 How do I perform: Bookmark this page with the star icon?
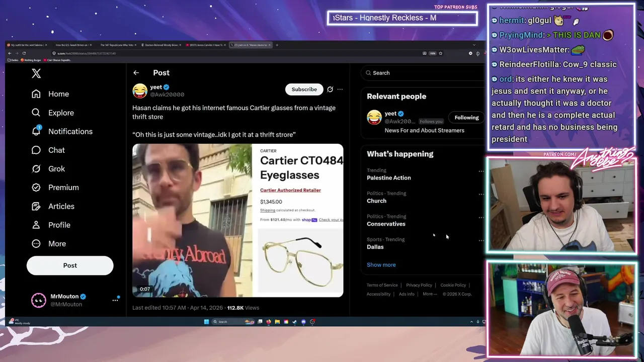point(440,53)
